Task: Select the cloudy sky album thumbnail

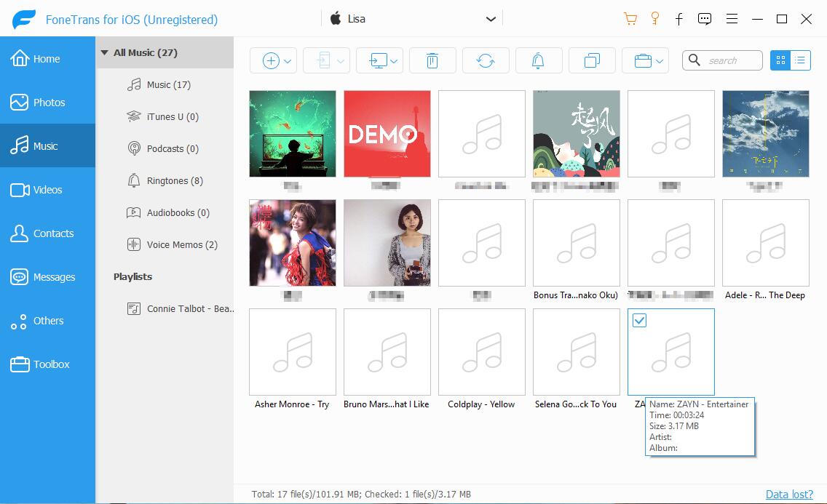Action: [765, 134]
